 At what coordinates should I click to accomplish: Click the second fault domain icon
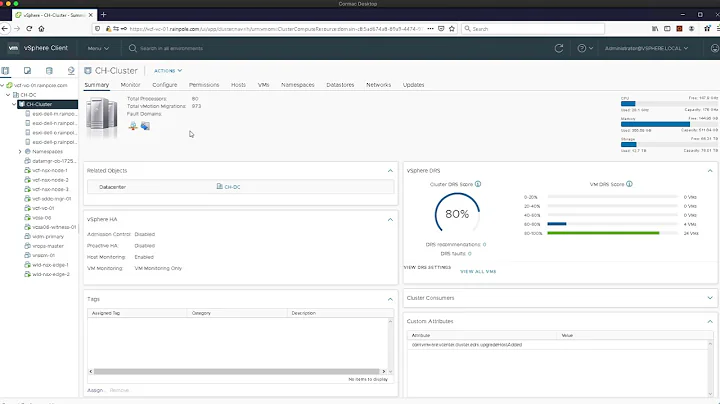coord(145,126)
